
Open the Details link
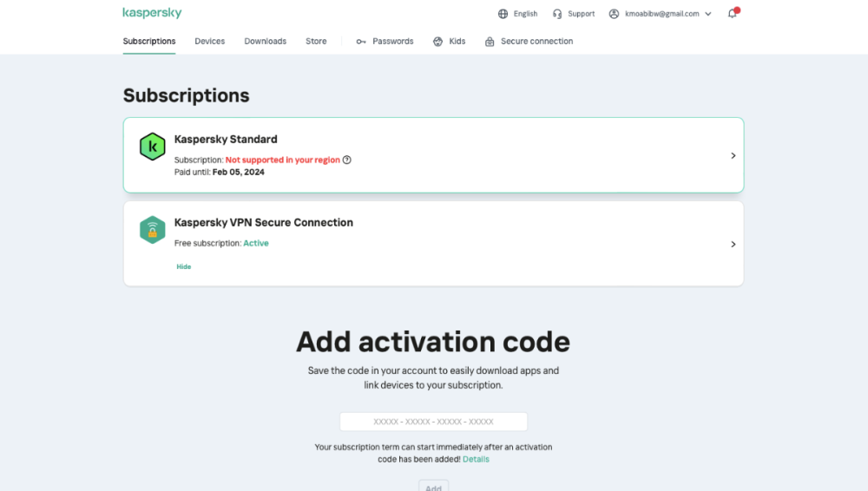[x=476, y=460]
